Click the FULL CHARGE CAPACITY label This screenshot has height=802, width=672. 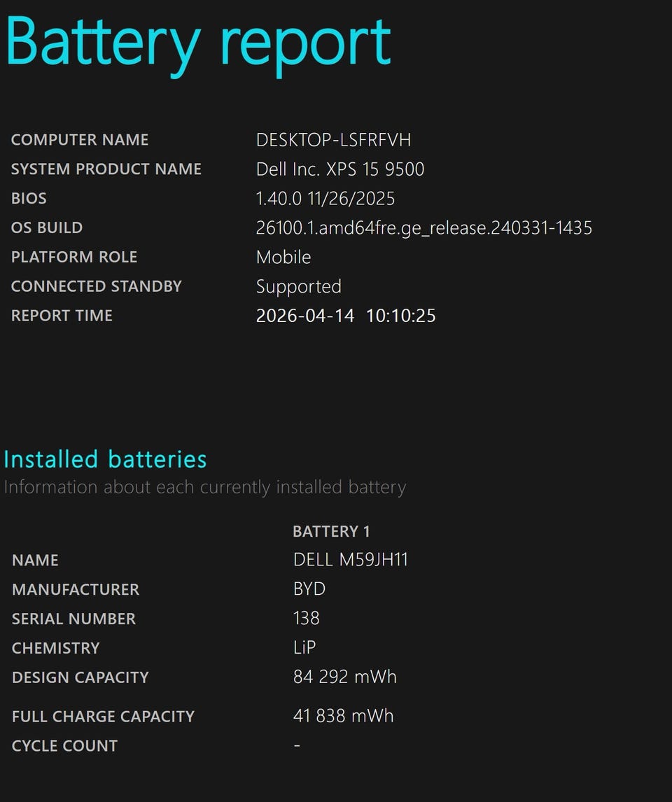[103, 717]
